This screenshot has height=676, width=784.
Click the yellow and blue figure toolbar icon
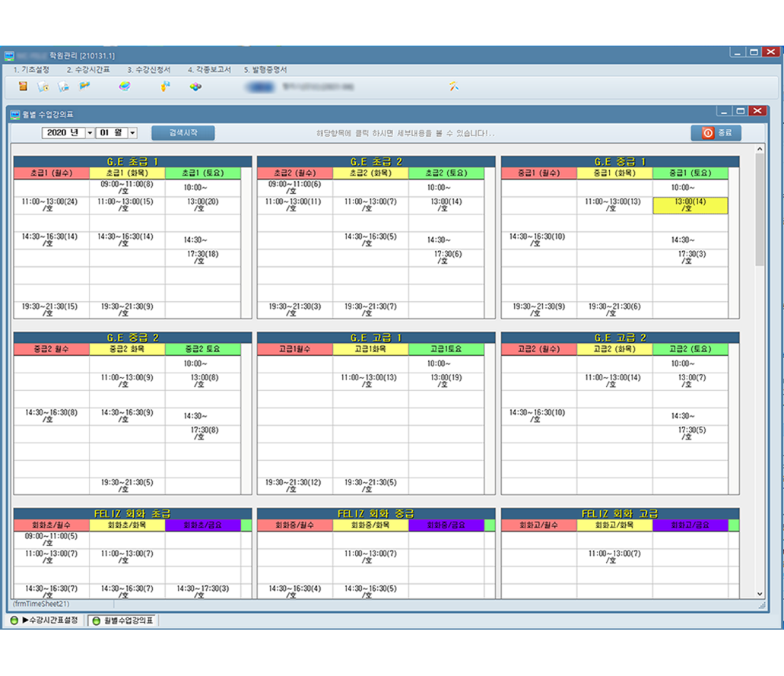(165, 87)
